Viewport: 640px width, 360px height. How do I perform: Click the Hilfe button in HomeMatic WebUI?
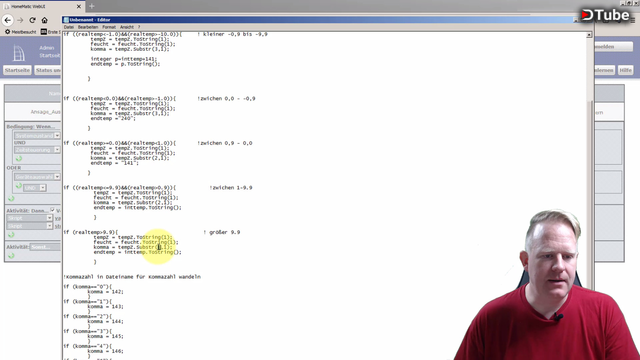point(625,70)
